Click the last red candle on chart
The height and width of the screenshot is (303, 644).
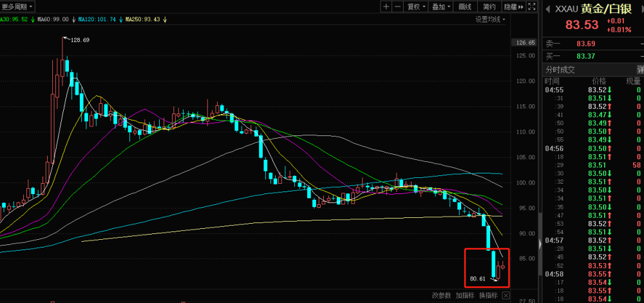(503, 266)
